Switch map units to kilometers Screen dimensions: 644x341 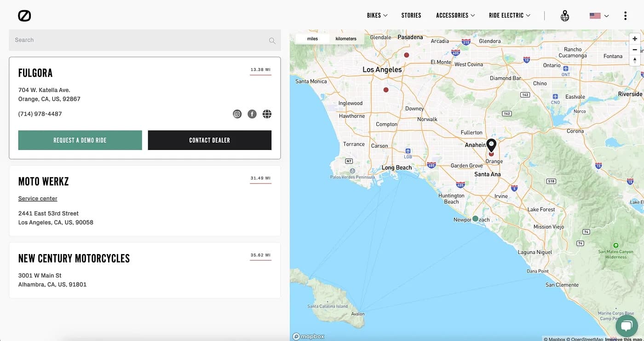coord(345,39)
